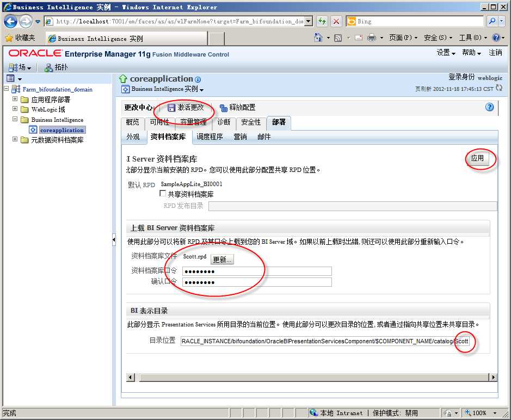Click the horizontal scrollbar left arrow
511x420 pixels.
pos(131,378)
